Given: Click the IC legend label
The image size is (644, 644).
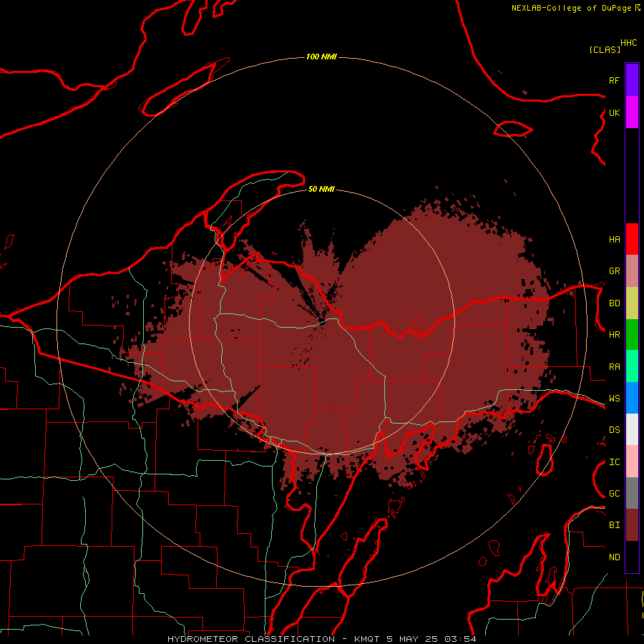Looking at the screenshot, I should [x=614, y=462].
